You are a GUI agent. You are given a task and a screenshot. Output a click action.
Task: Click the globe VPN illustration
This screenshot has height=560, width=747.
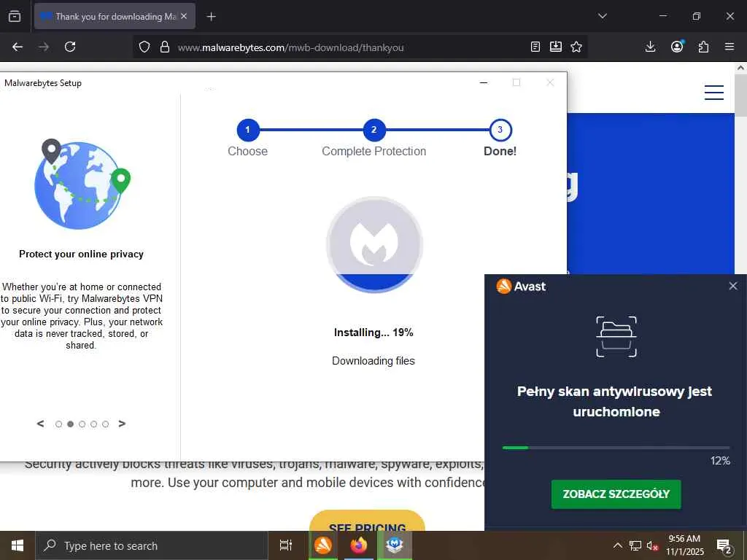[82, 184]
